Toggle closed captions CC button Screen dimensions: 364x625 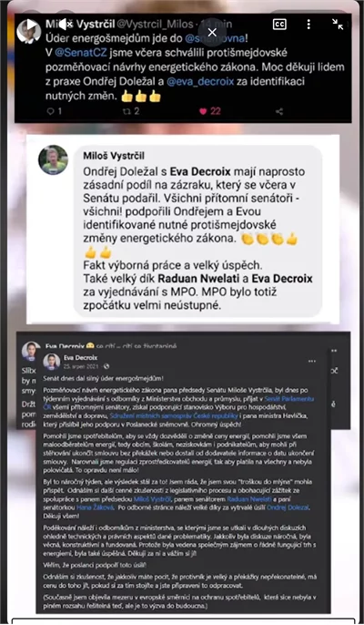click(279, 25)
